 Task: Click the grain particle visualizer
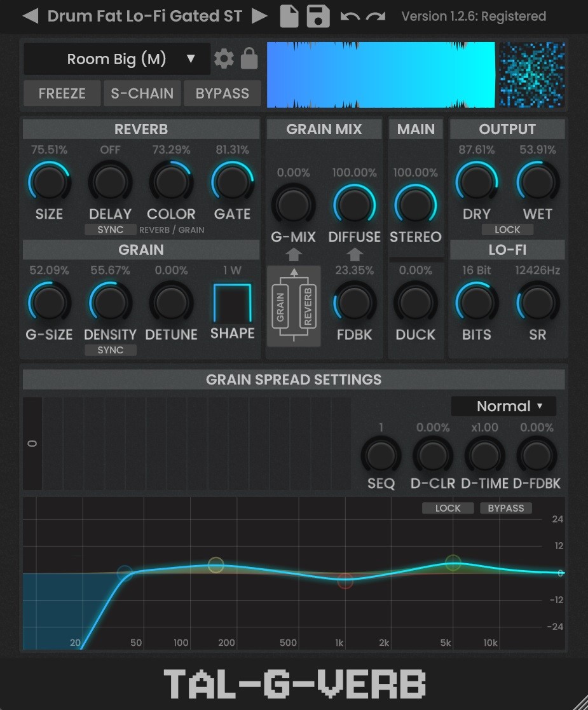[x=532, y=75]
